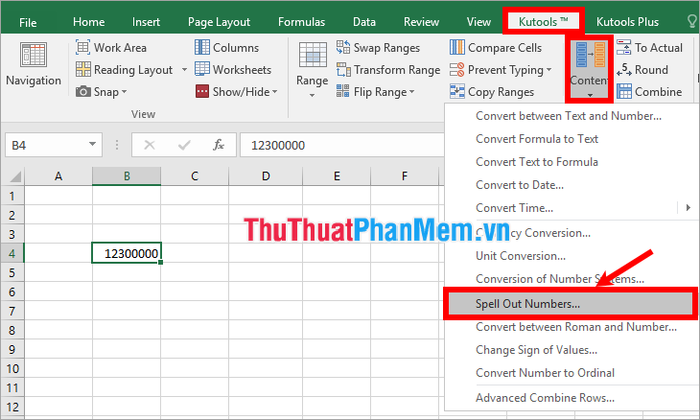Screen dimensions: 700x420
Task: Select row 7 header
Action: 12,311
